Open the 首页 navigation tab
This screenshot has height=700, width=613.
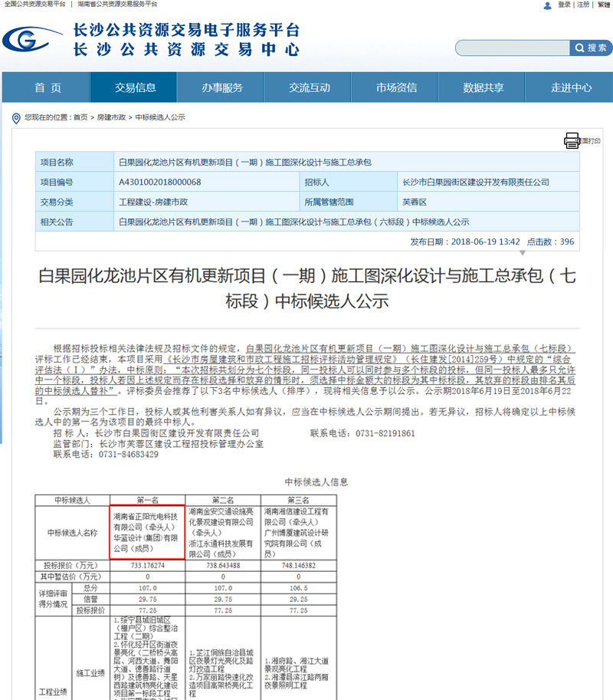pos(48,88)
